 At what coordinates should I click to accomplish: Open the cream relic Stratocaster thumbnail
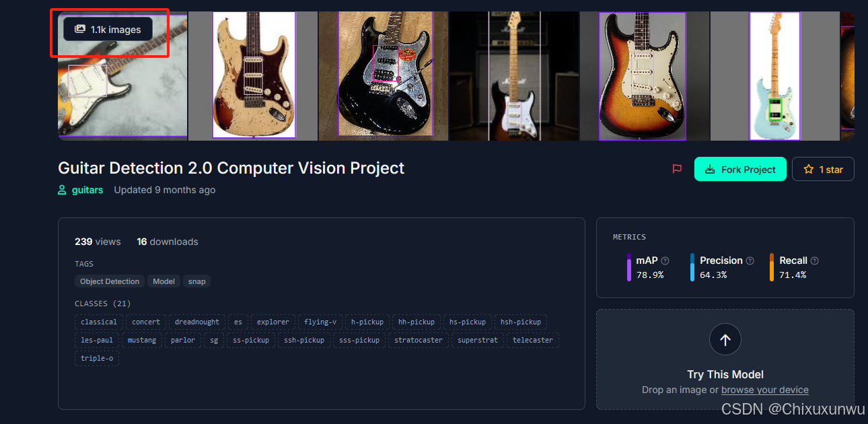(x=254, y=75)
